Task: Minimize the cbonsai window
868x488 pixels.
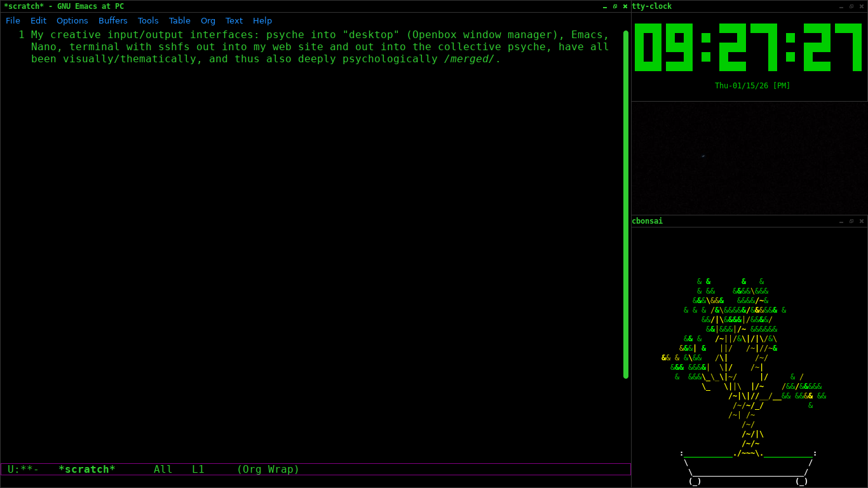Action: (x=841, y=221)
